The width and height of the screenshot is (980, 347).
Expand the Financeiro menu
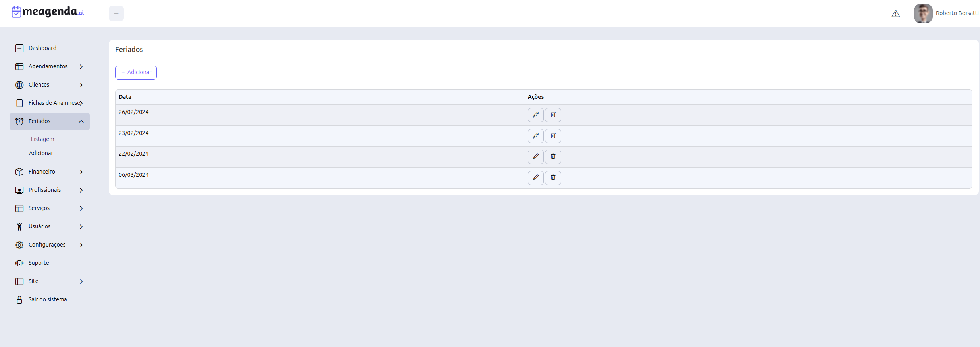point(50,172)
